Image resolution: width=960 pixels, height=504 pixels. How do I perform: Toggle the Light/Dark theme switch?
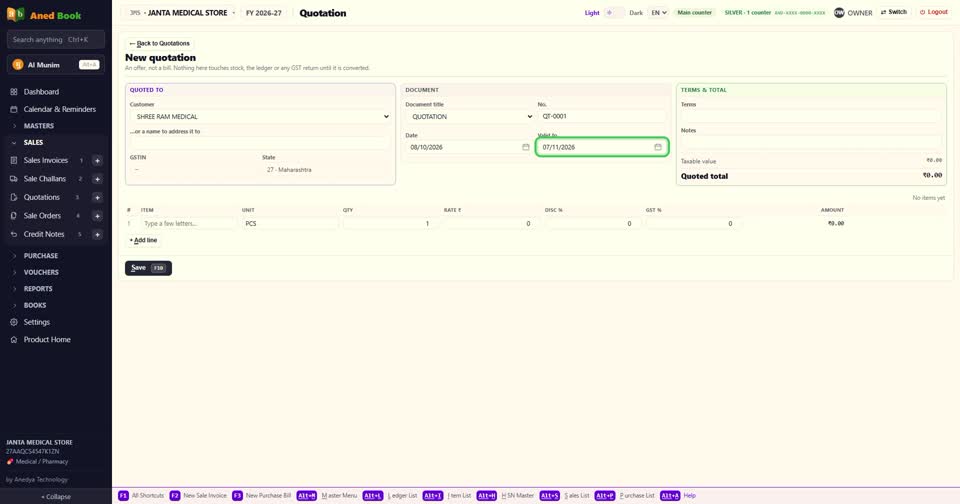[x=614, y=12]
